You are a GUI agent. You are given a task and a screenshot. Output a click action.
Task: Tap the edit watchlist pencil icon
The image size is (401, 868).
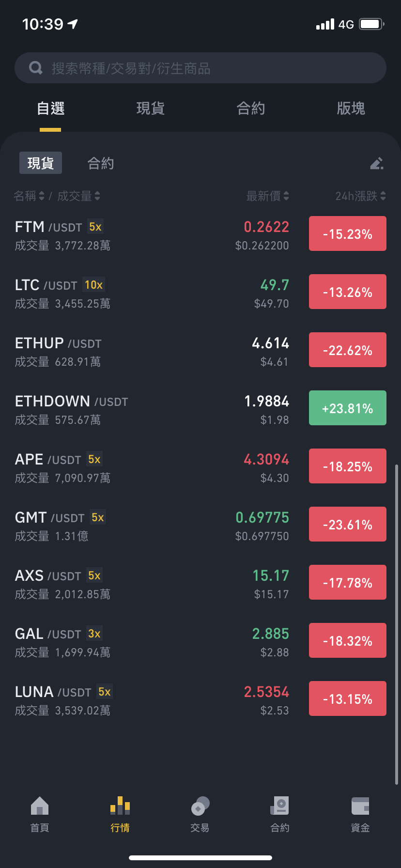377,163
